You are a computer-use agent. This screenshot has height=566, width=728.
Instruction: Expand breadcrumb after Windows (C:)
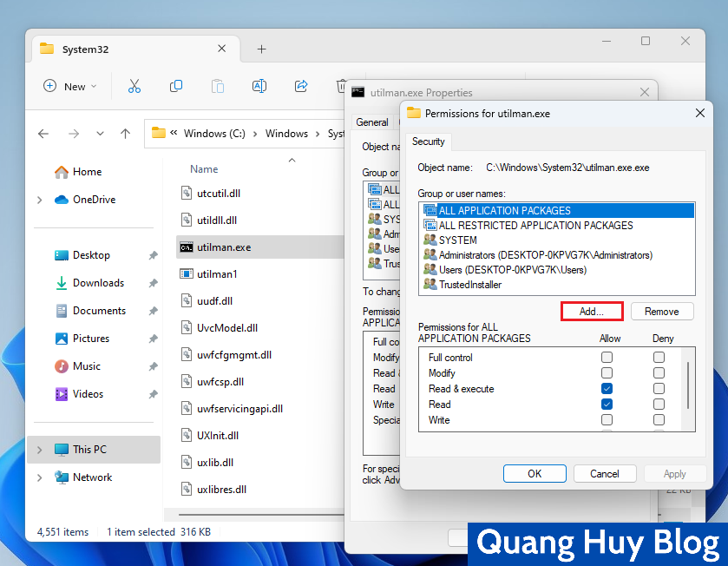point(255,134)
